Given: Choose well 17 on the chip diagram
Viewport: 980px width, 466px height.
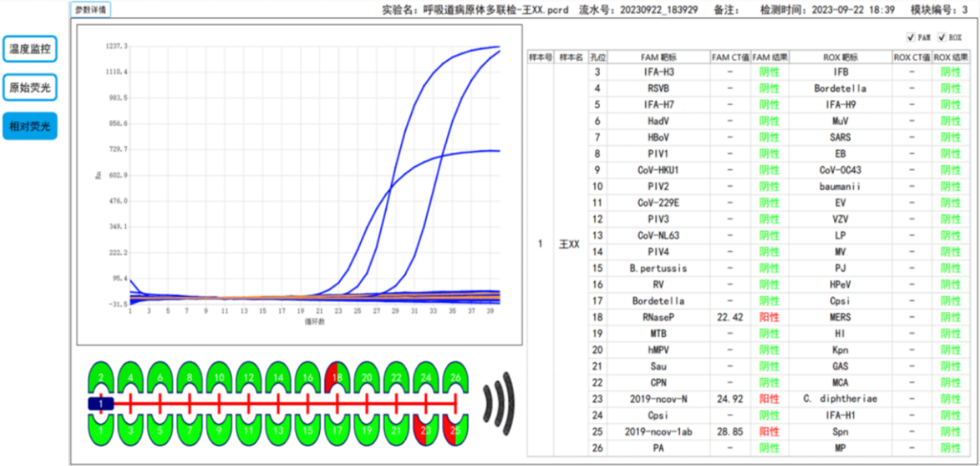Looking at the screenshot, I should (336, 429).
